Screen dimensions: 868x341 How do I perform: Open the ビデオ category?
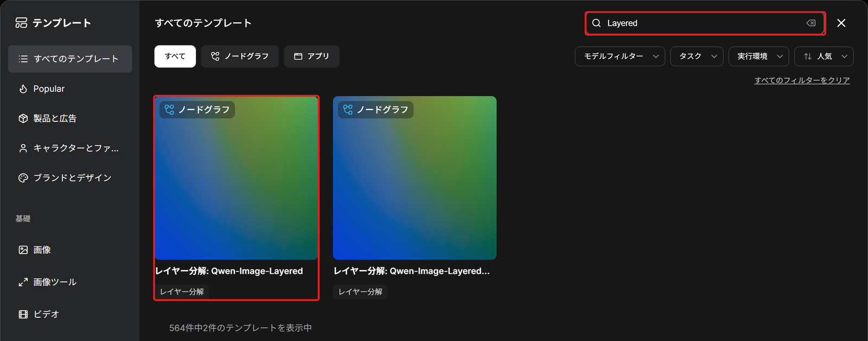(70, 314)
